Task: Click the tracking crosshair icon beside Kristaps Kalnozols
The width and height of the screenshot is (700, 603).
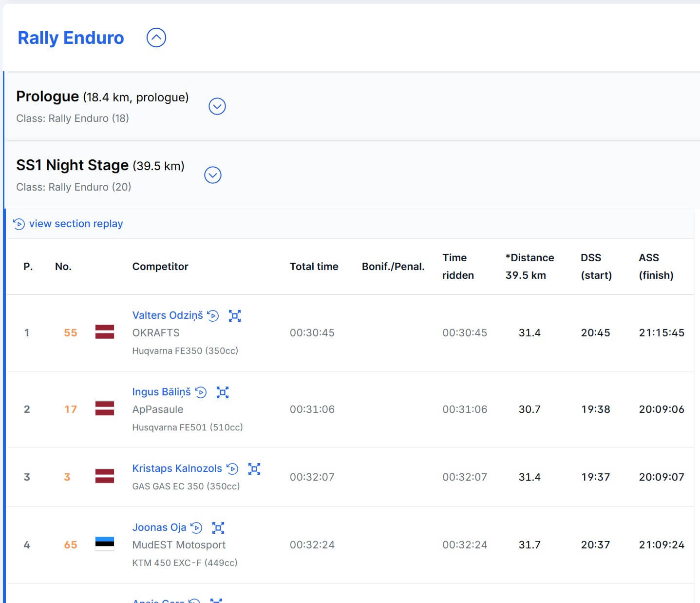Action: [255, 468]
